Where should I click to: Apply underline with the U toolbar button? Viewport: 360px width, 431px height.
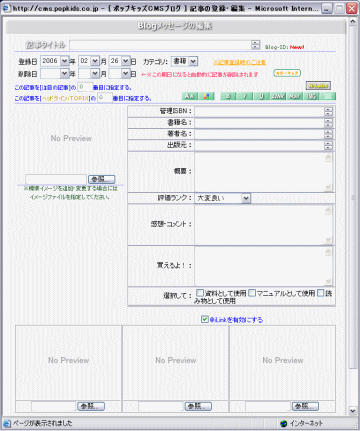click(262, 96)
